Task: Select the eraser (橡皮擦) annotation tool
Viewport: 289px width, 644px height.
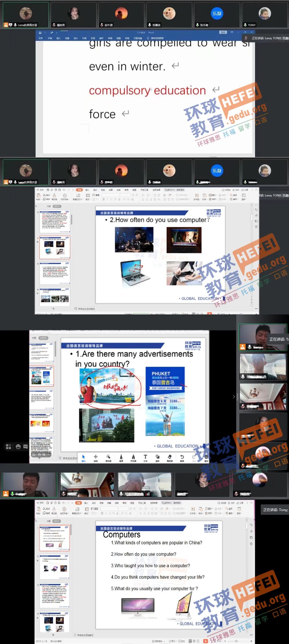Action: (x=170, y=458)
